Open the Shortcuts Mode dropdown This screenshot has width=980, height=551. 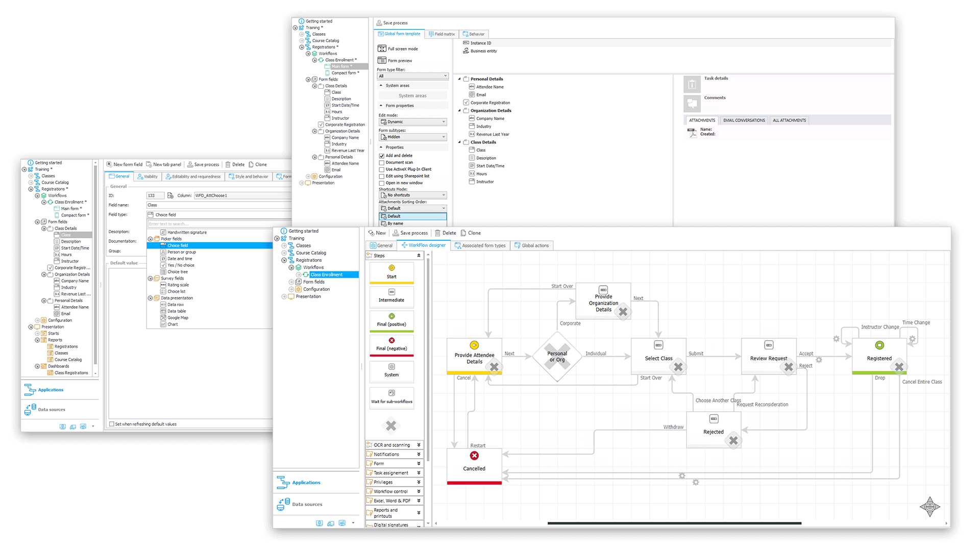[413, 195]
